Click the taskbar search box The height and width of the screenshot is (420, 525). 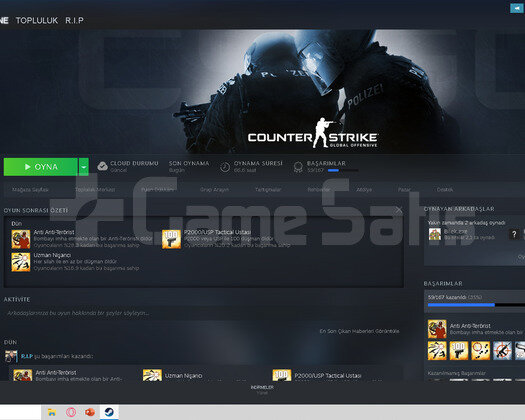(x=20, y=412)
